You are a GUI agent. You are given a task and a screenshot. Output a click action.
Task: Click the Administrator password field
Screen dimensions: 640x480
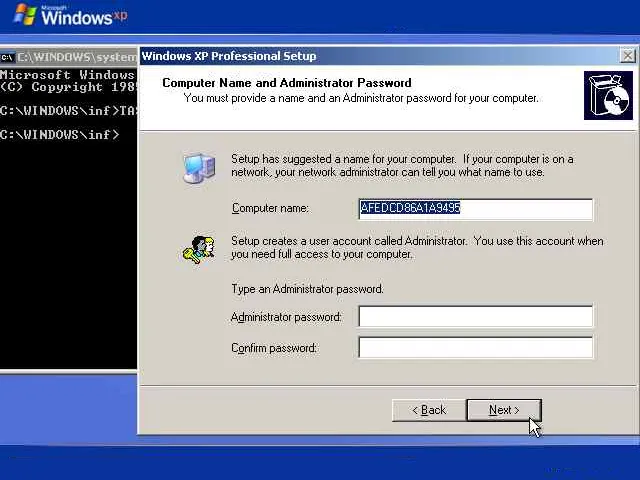[x=476, y=316]
